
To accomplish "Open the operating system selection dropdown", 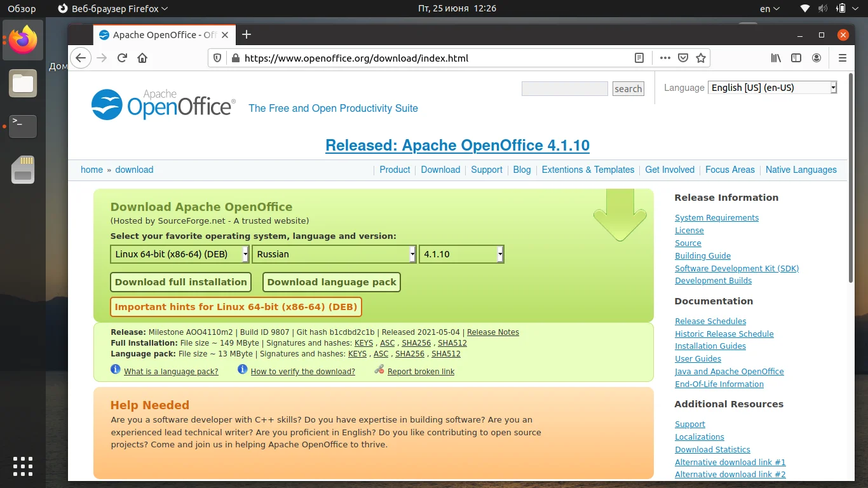I will point(180,254).
